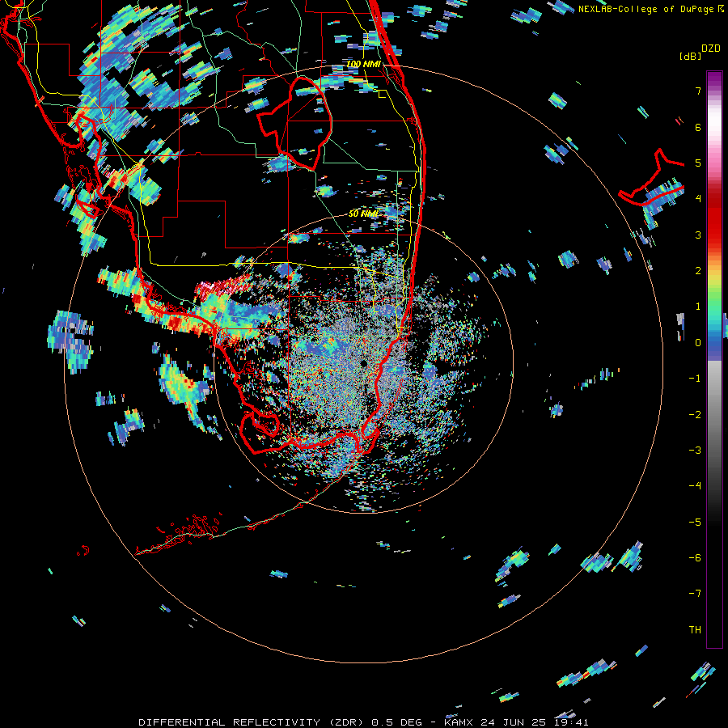Click the NEXLAB-College of DuPage label

[x=650, y=9]
